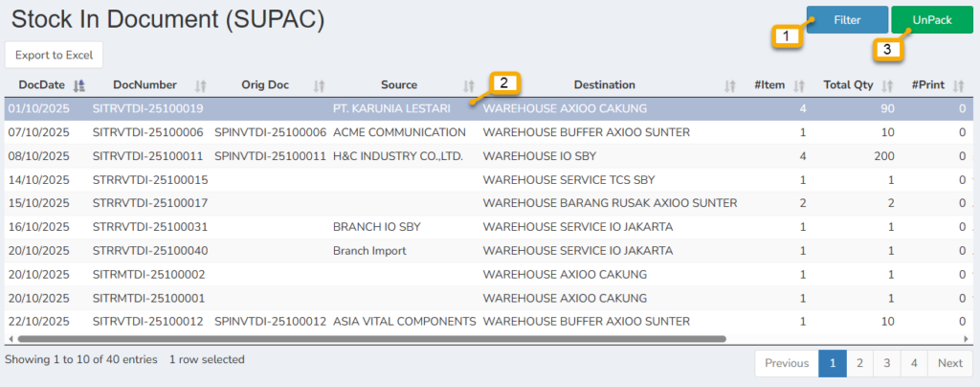Click the DocNumber sort arrows icon
This screenshot has height=387, width=980.
tap(201, 85)
